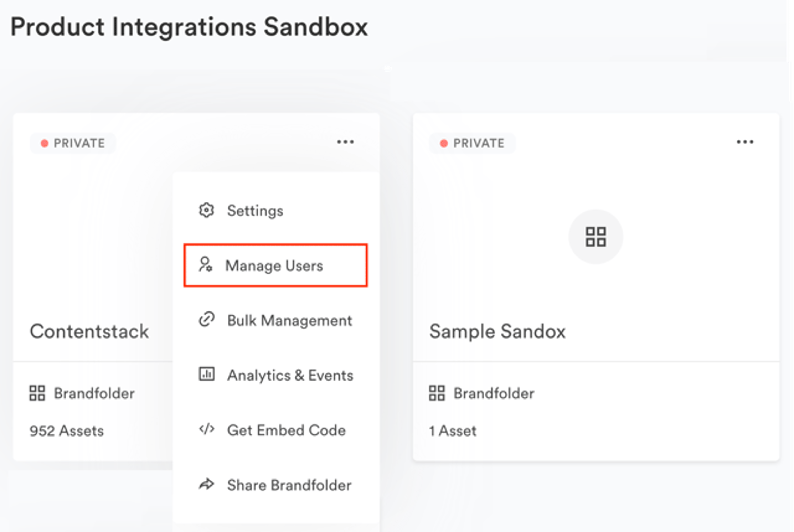Click the 952 Assets text
The height and width of the screenshot is (532, 794).
(67, 431)
